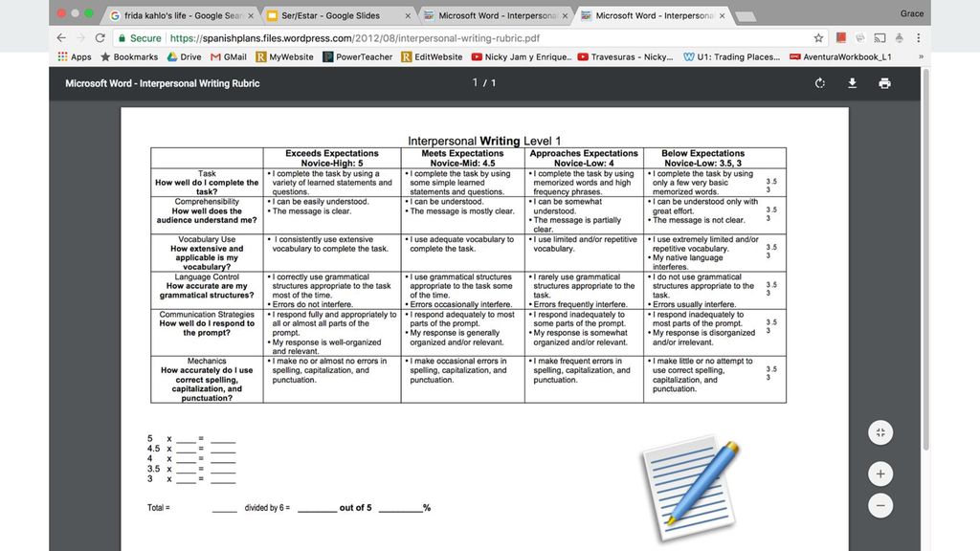Open the Bookmarks folder

tap(129, 56)
